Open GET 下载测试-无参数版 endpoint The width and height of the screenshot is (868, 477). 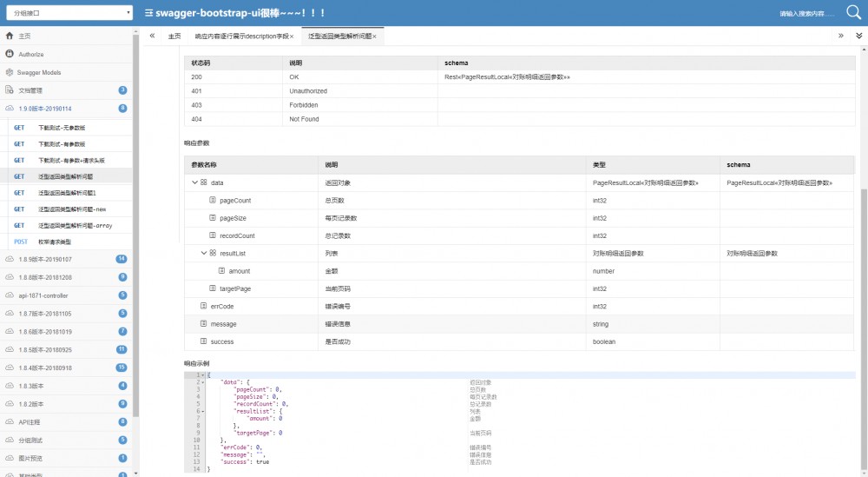pyautogui.click(x=69, y=128)
